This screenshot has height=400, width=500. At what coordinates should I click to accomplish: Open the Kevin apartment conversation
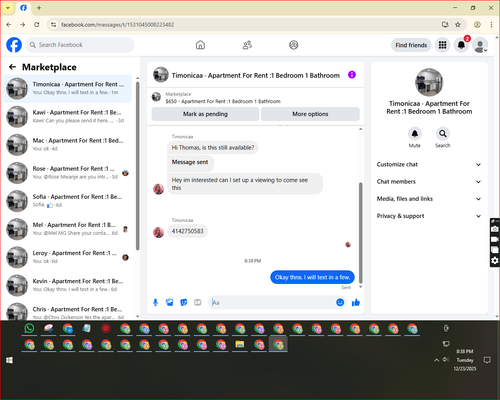pyautogui.click(x=68, y=285)
